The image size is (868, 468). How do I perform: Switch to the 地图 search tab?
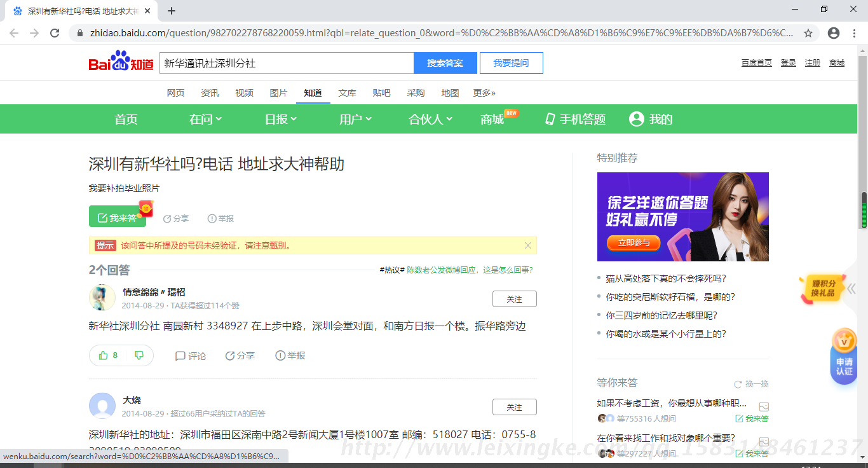450,93
